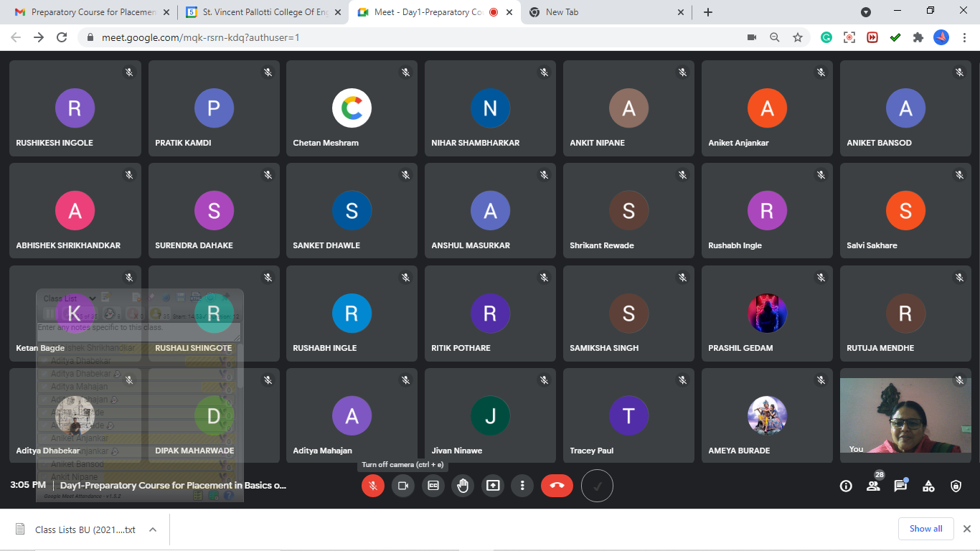Click the meeting title Day1-Preparatory Course
This screenshot has height=551, width=980.
173,486
